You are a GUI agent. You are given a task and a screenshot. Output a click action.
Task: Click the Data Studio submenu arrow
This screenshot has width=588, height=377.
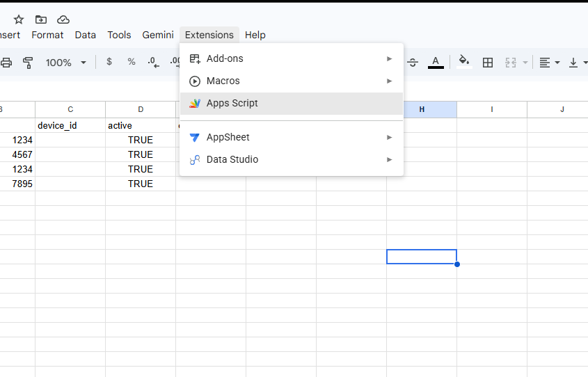(389, 160)
